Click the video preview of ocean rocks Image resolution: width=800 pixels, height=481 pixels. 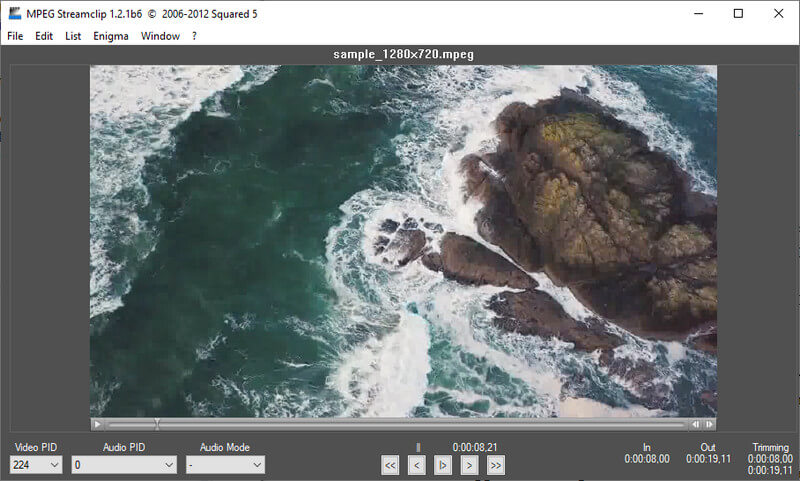[x=403, y=240]
